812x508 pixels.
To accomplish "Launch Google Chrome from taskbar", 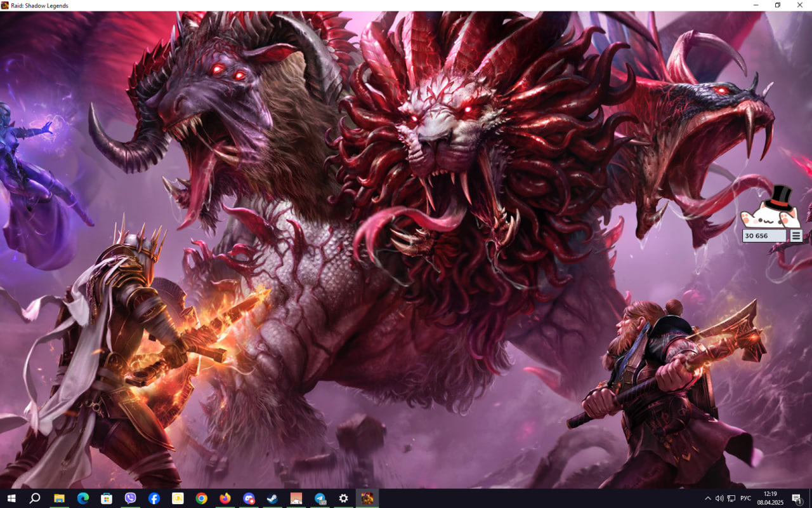I will pos(201,498).
